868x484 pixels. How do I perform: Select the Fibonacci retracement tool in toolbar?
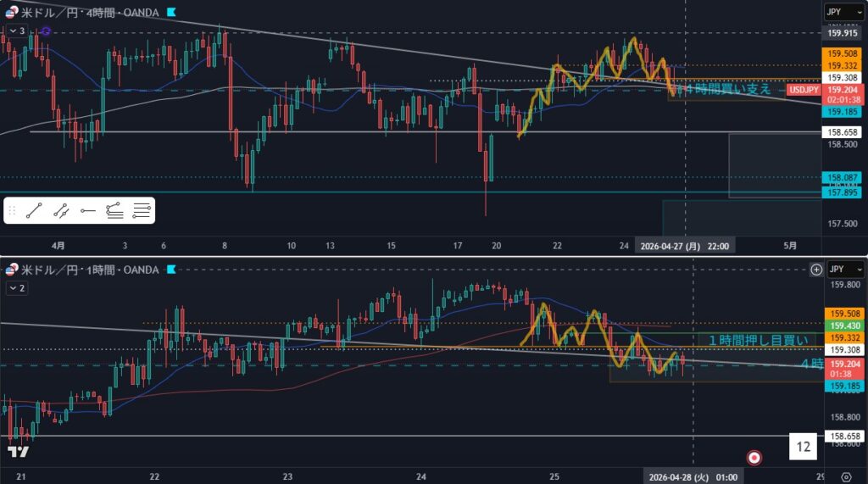click(x=114, y=210)
